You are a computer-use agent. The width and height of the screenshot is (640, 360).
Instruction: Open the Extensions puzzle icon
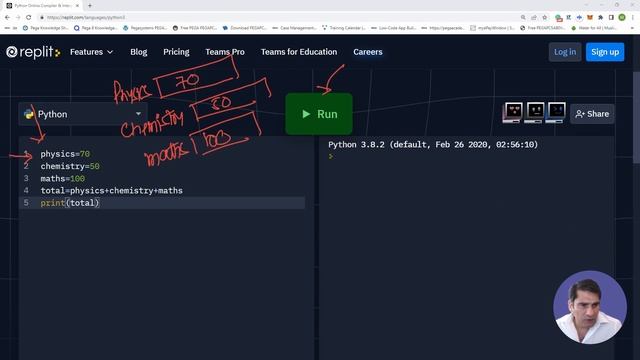click(600, 18)
